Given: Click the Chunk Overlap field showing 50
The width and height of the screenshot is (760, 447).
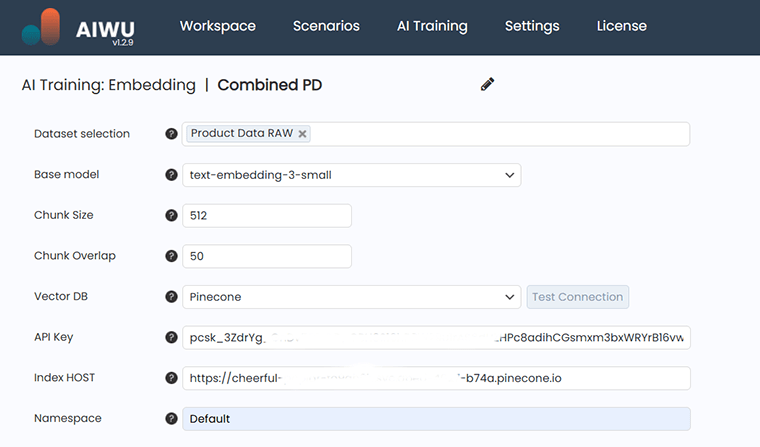Looking at the screenshot, I should point(267,256).
